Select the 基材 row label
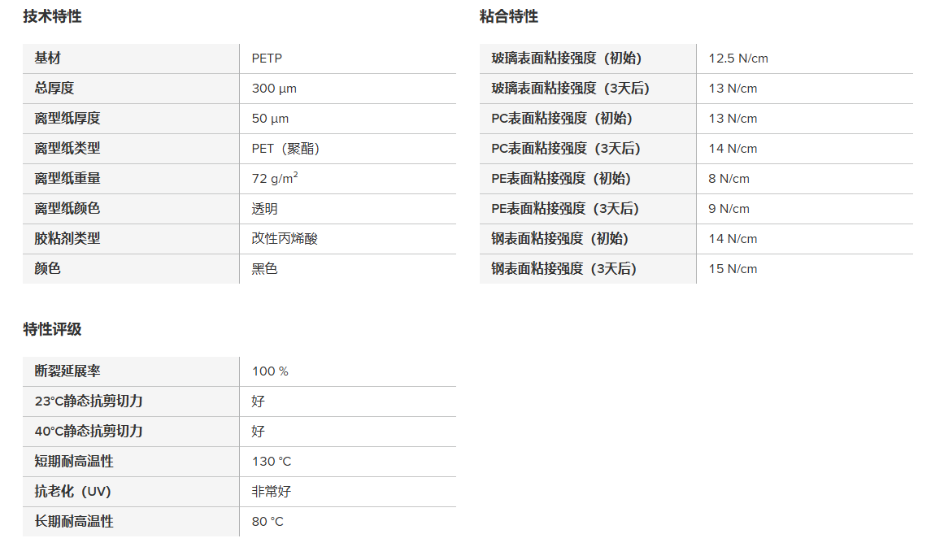 tap(48, 59)
